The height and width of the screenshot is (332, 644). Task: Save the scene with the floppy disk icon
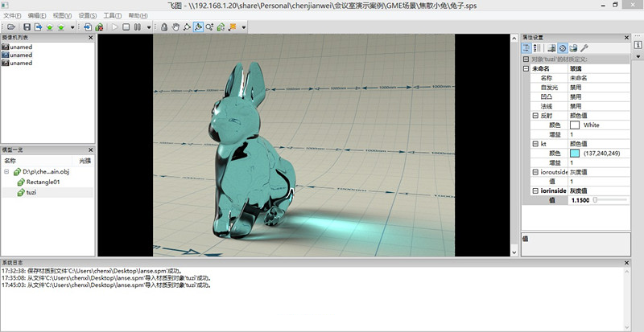pos(27,27)
